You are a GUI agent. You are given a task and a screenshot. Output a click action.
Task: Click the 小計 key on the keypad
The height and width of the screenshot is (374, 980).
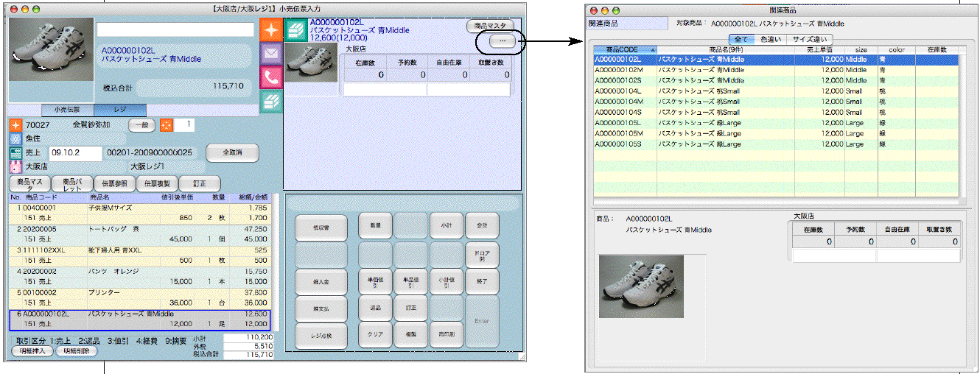pos(446,227)
